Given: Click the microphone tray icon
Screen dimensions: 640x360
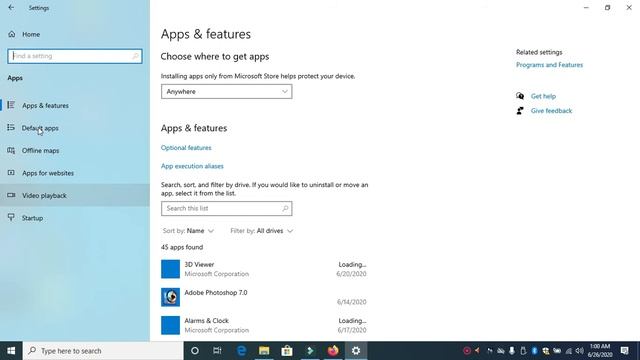Looking at the screenshot, I should point(512,351).
